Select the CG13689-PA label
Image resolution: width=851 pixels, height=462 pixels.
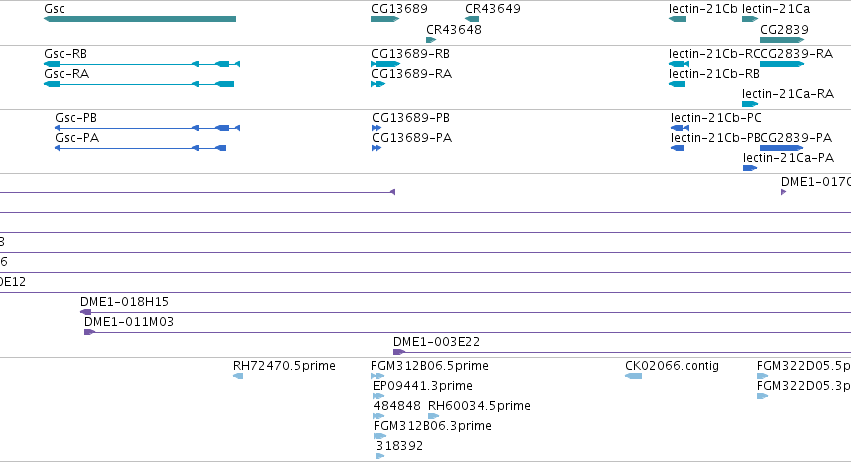click(412, 138)
